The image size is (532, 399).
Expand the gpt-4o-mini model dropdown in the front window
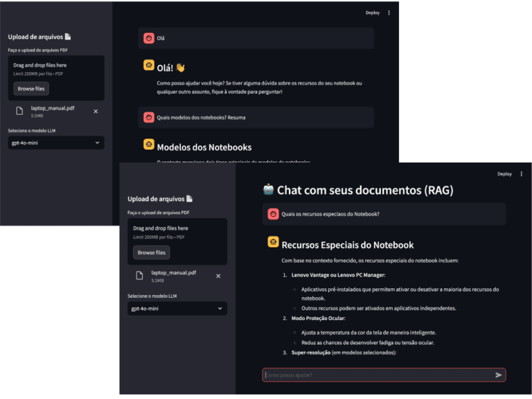pos(177,308)
